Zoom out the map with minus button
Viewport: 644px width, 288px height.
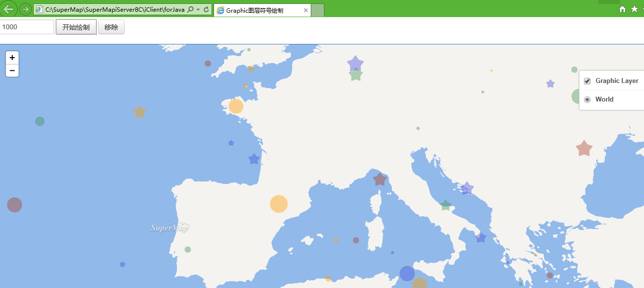[x=12, y=71]
